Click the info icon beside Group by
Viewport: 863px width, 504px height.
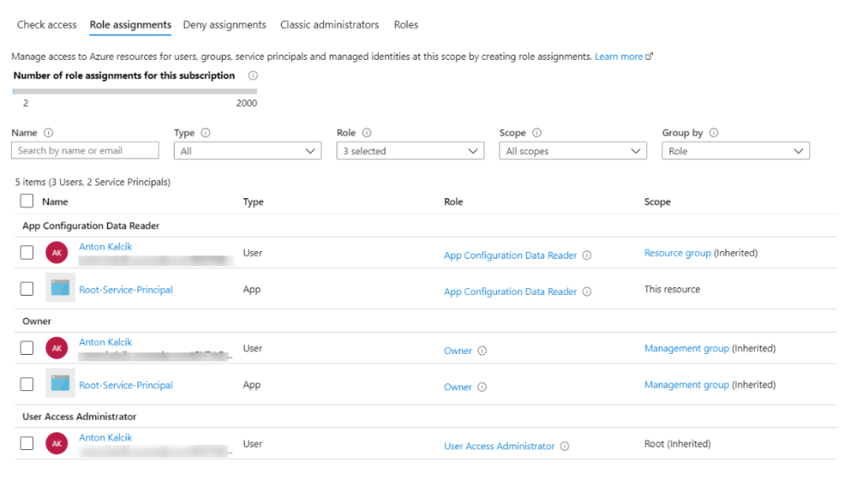coord(714,133)
